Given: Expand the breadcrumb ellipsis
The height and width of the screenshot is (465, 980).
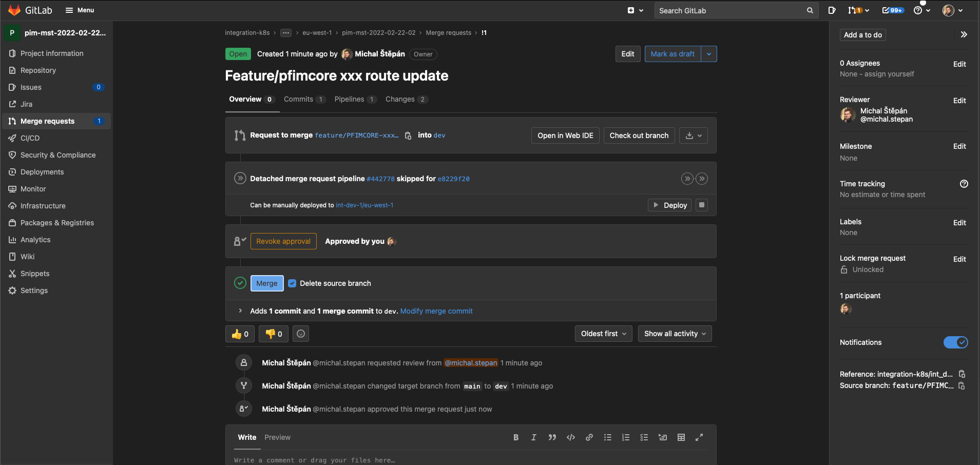Looking at the screenshot, I should [286, 33].
